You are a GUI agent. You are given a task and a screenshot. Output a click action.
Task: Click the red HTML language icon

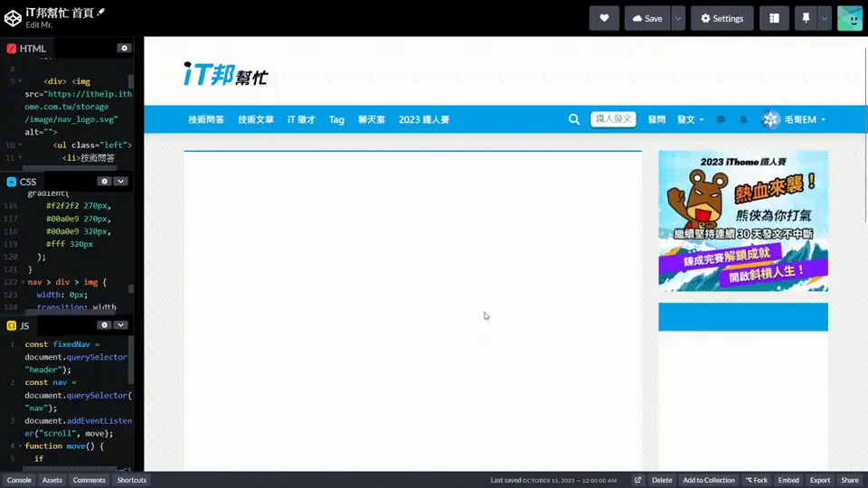[11, 48]
